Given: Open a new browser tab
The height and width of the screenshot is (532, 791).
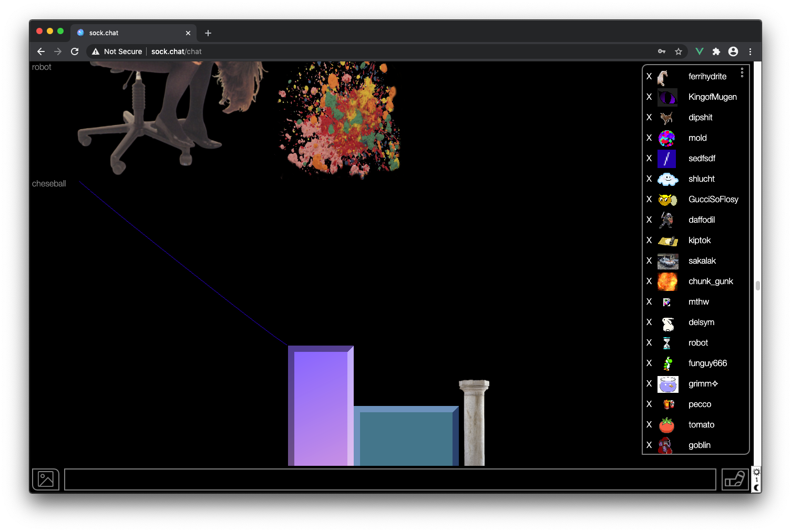Looking at the screenshot, I should point(208,33).
